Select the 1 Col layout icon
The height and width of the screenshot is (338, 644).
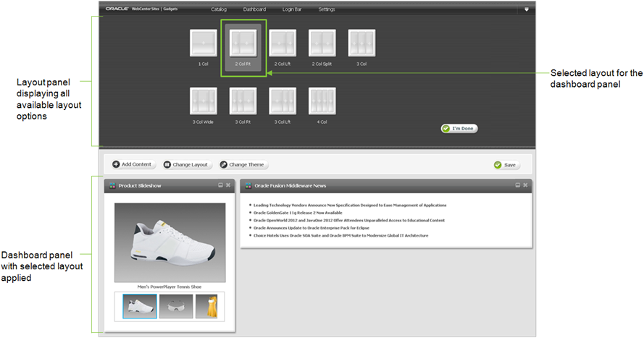click(x=204, y=43)
